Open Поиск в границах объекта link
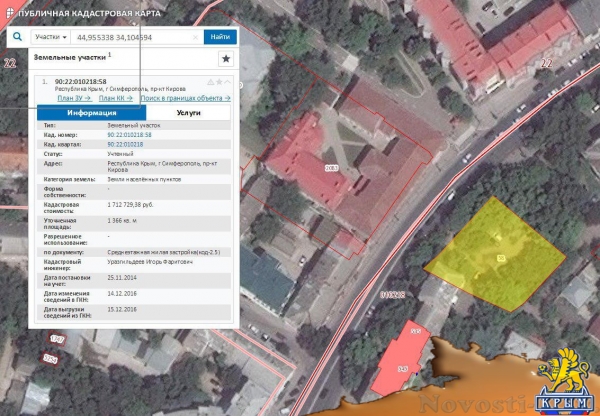Screen dimensions: 600x416 coord(185,98)
